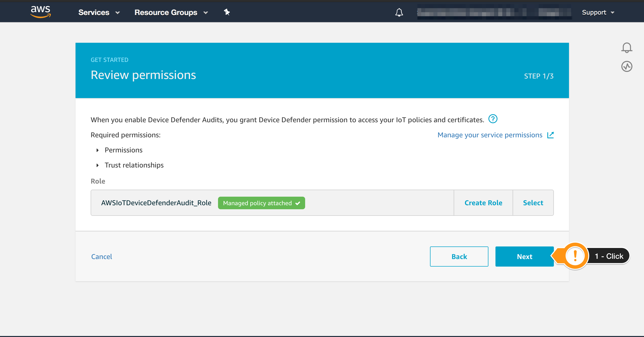Screen dimensions: 644x337
Task: Click the Review permissions heading
Action: coord(143,75)
